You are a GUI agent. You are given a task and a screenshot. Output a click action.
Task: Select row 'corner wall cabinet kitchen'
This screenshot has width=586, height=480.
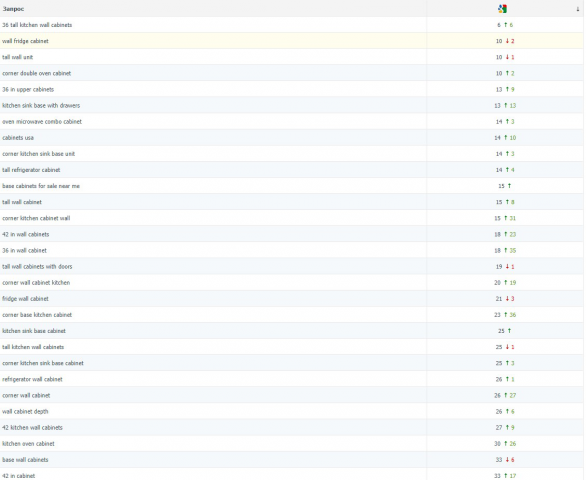(x=292, y=283)
